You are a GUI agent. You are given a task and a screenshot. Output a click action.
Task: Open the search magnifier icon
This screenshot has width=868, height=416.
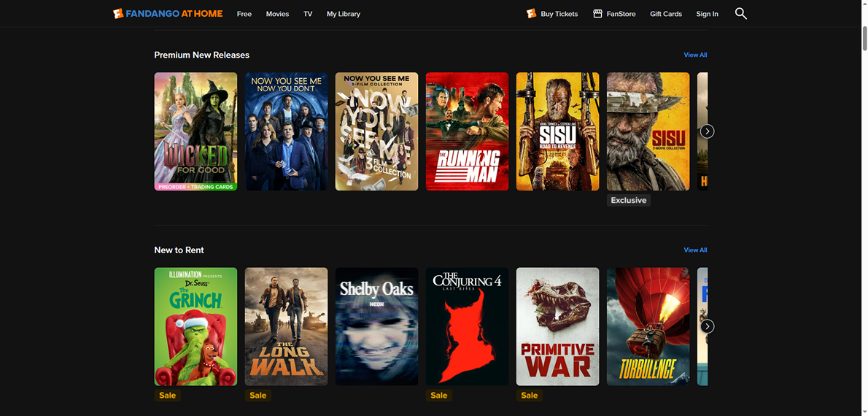pos(740,14)
